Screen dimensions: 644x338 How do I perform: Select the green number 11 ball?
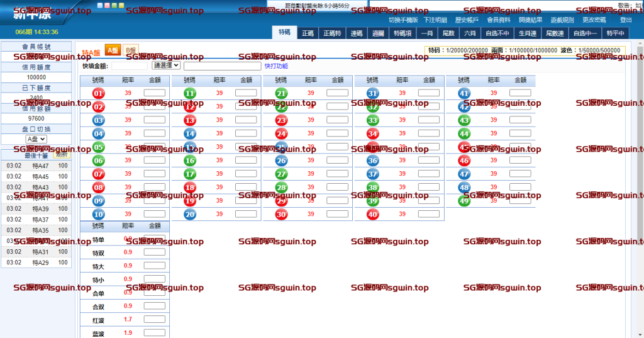pyautogui.click(x=190, y=93)
